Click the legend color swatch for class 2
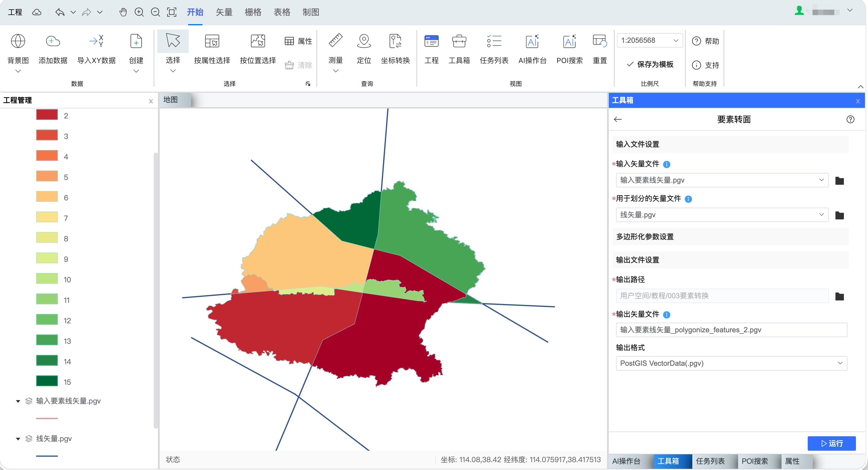 point(47,114)
